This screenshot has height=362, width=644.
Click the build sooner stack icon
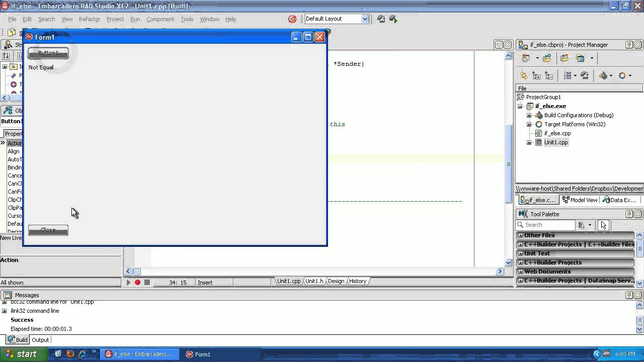[585, 75]
